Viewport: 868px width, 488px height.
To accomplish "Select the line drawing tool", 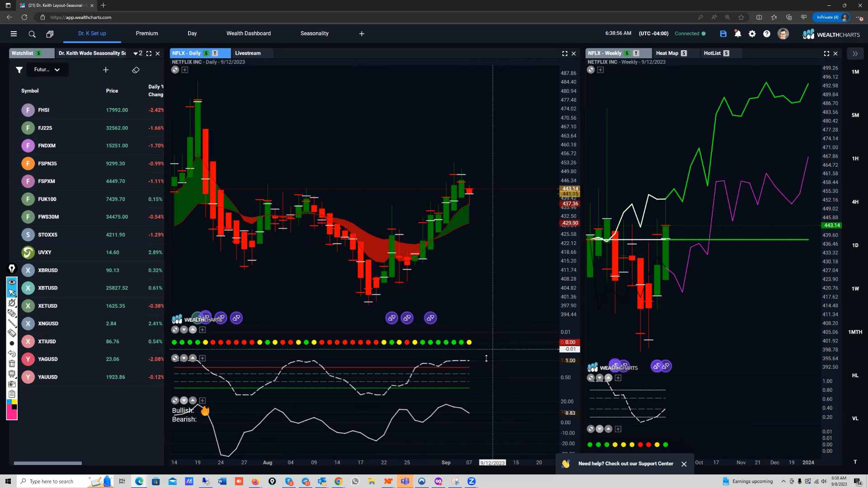I will tap(12, 323).
